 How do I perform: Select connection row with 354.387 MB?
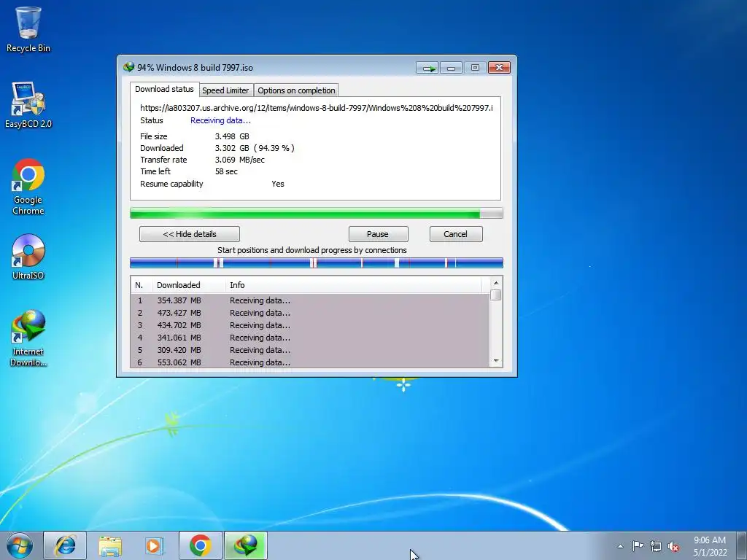coord(310,300)
